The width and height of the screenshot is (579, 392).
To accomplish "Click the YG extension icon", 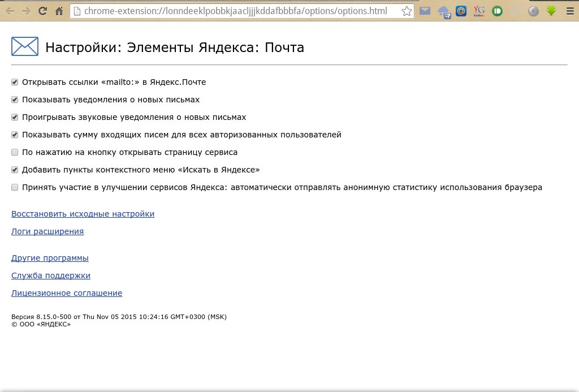I will click(479, 11).
